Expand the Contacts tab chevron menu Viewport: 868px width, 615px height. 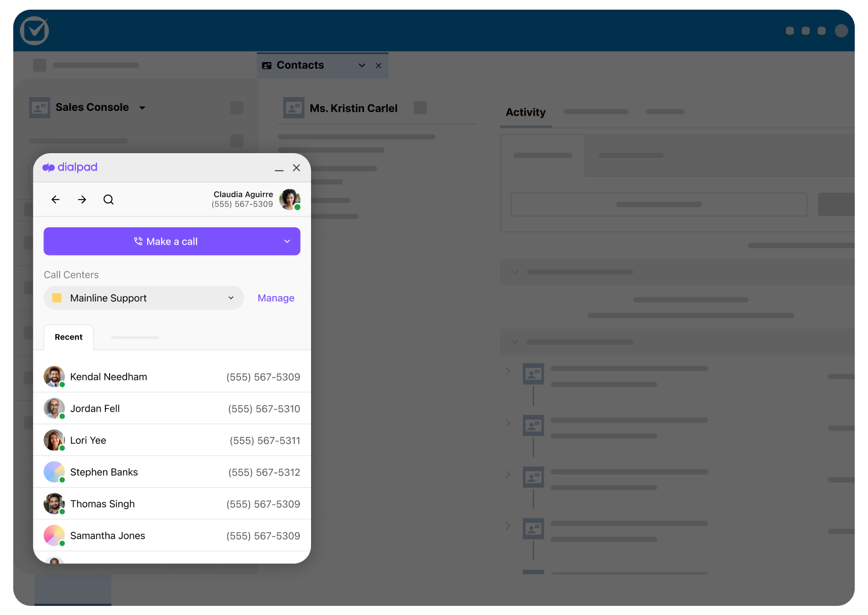[x=362, y=65]
